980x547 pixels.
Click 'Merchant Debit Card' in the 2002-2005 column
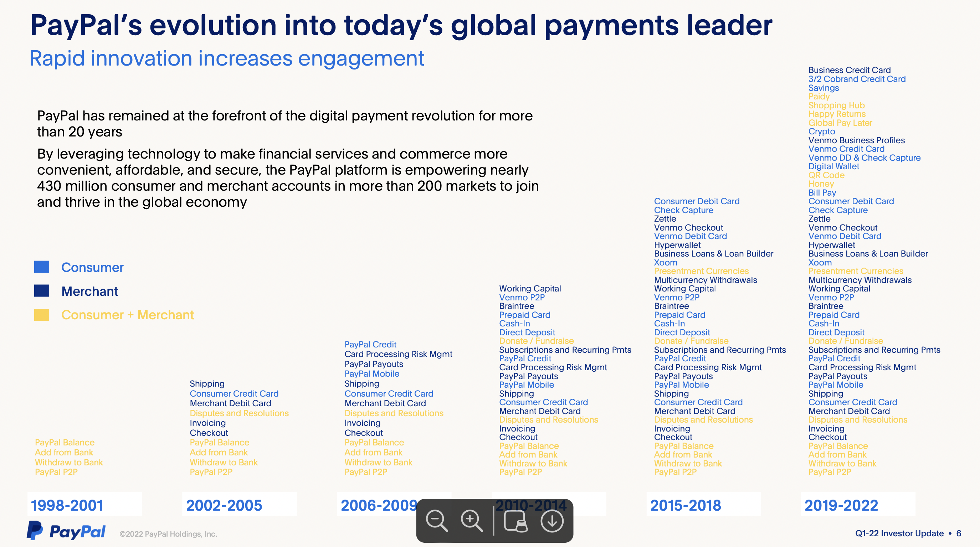click(231, 403)
